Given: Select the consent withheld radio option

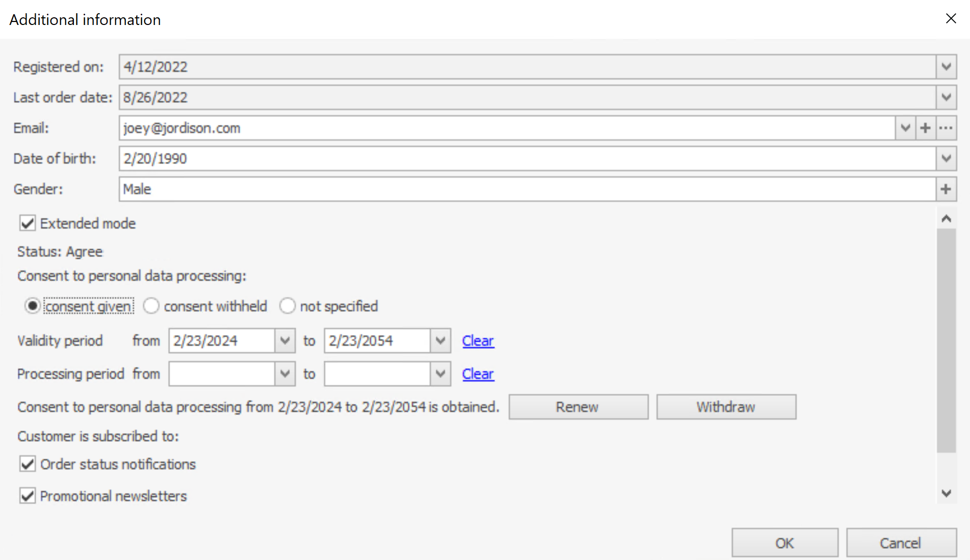Looking at the screenshot, I should coord(151,306).
